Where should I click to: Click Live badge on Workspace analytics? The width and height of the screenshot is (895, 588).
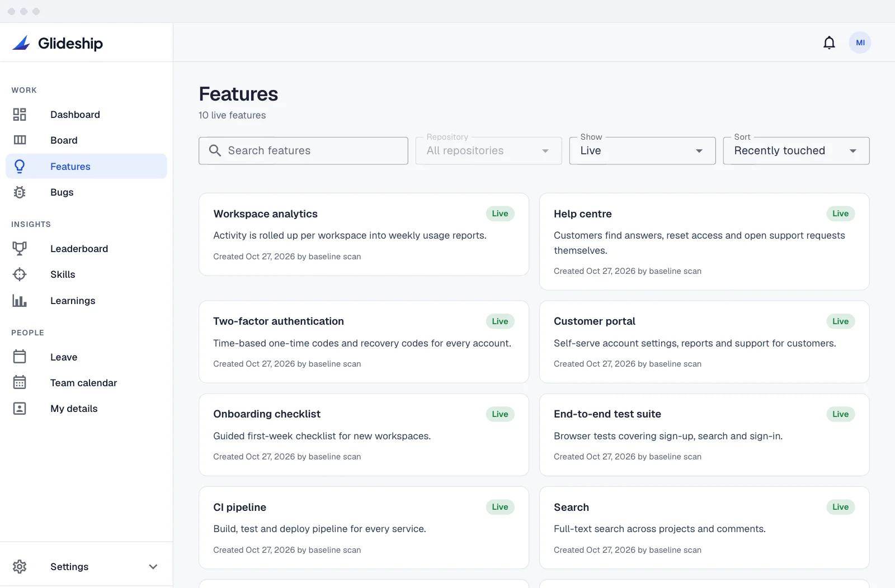[500, 214]
